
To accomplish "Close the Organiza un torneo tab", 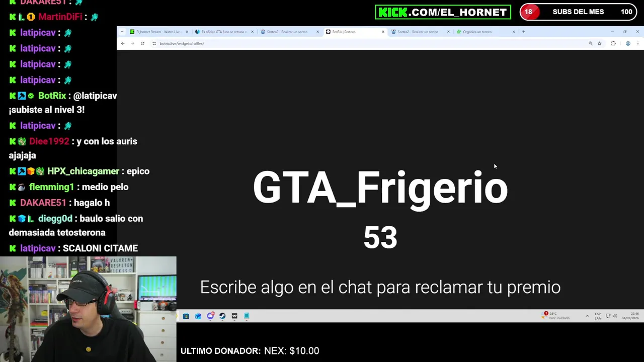I will tap(514, 32).
